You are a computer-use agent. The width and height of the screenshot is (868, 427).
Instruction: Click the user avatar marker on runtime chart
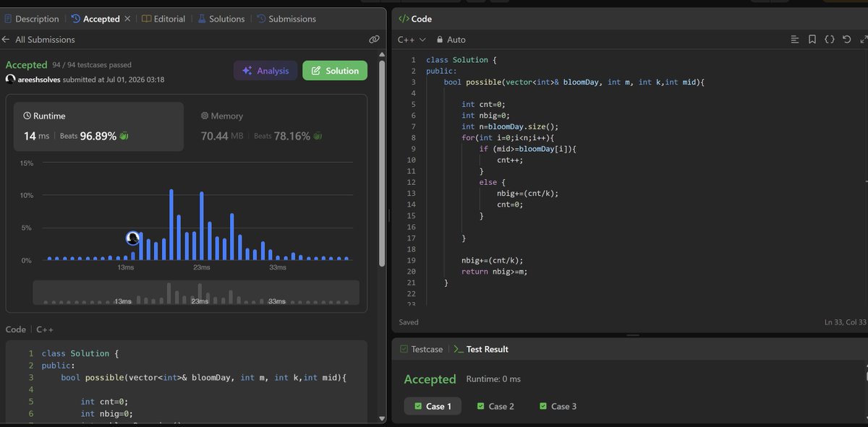click(132, 238)
